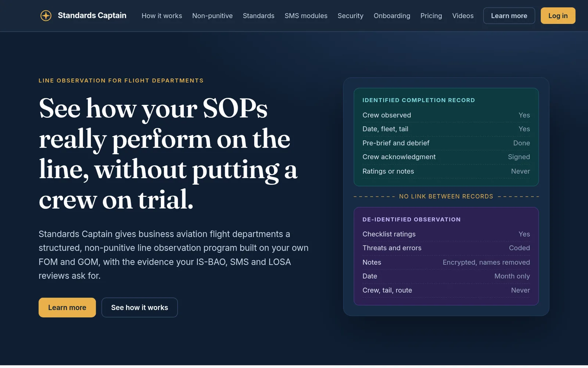Click the header Learn more outlined button
The height and width of the screenshot is (368, 588).
pos(509,16)
